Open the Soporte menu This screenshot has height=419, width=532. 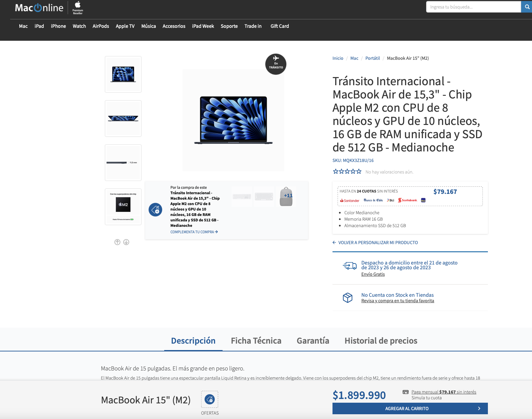[229, 26]
